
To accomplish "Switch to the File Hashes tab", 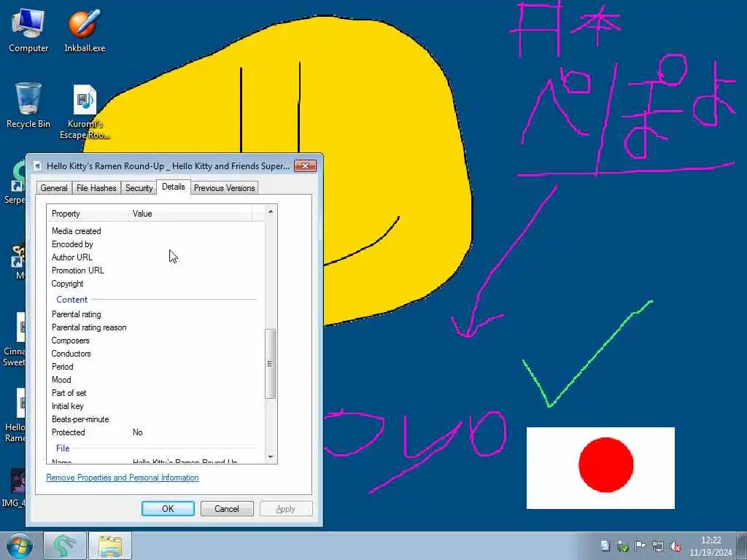I will 96,188.
